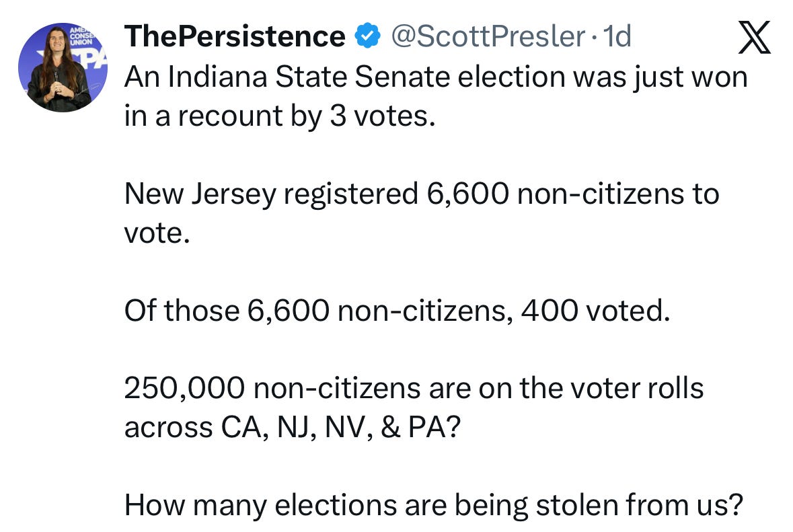Click the blue verified checkmark badge

368,36
